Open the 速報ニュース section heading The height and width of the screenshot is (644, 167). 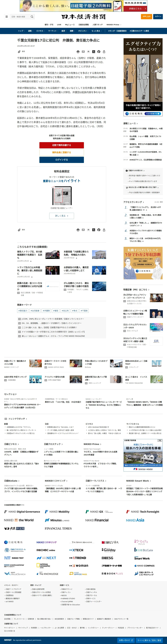coord(130,124)
